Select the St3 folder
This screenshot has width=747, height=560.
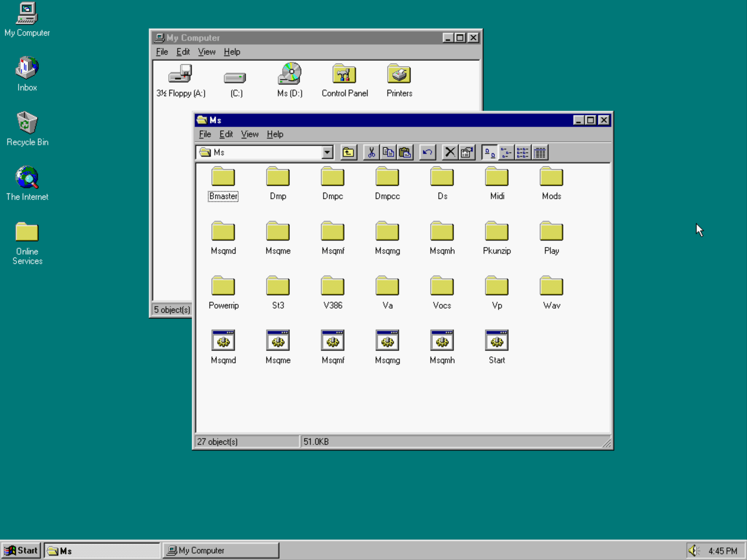click(278, 293)
